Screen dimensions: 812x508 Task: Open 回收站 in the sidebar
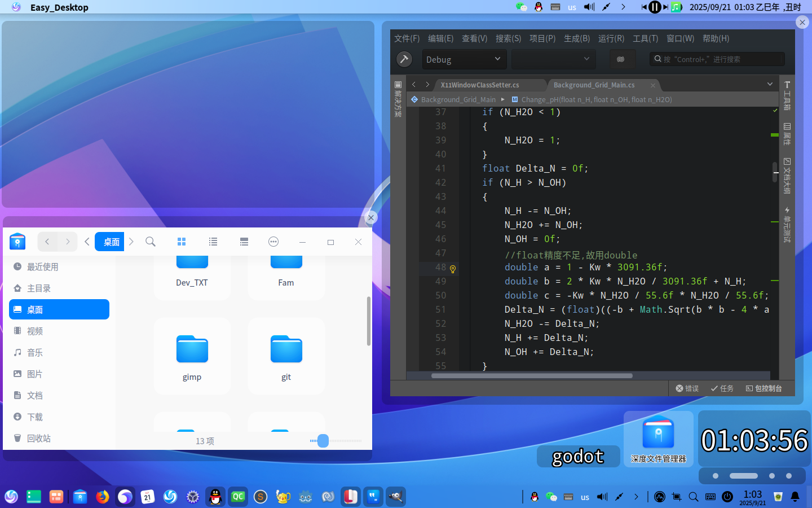tap(59, 438)
